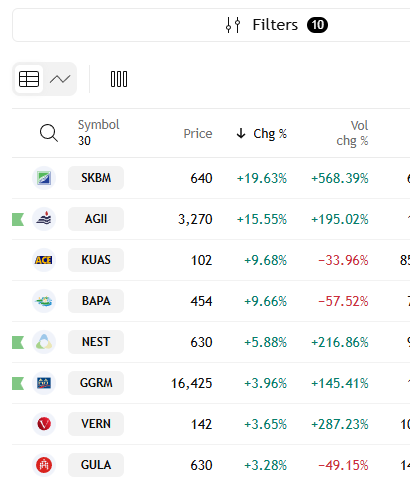Click the green flag beside NEST

(x=18, y=342)
